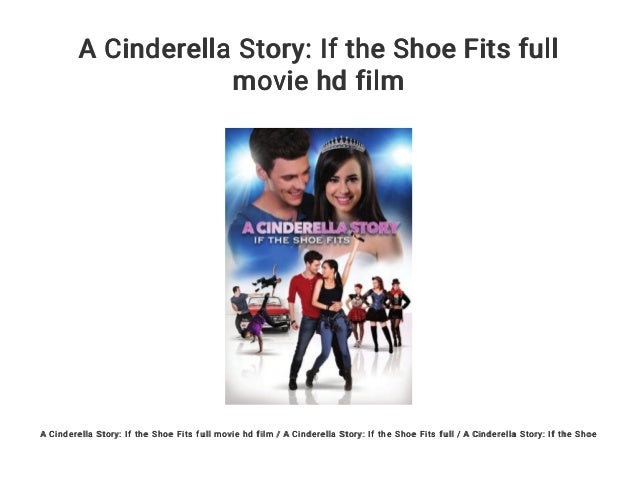Click the last caption phrase ending in 'Shoe'
The width and height of the screenshot is (638, 479).
530,434
